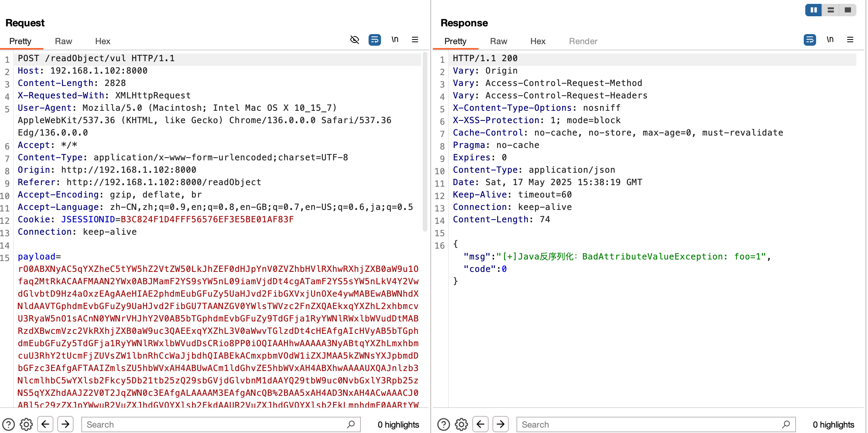
Task: Focus the Request search input field
Action: click(x=221, y=424)
